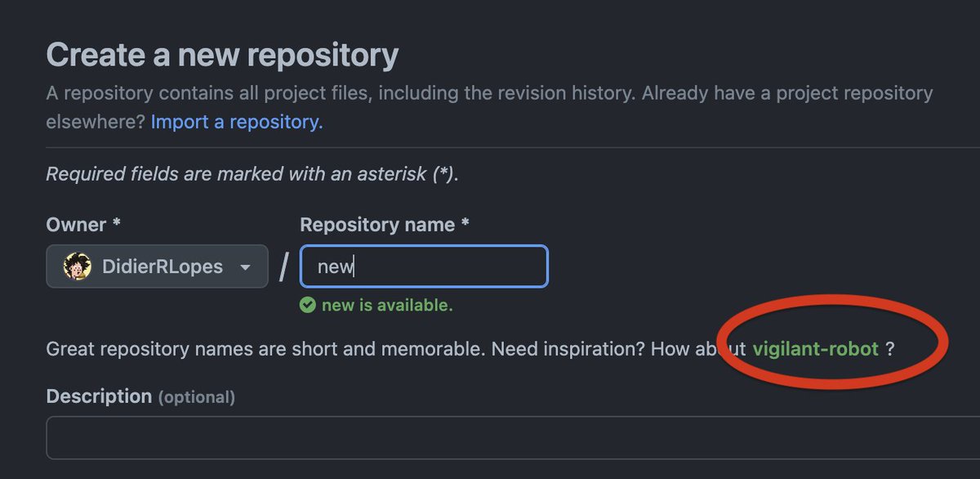Click the Description (optional) label

pos(140,396)
